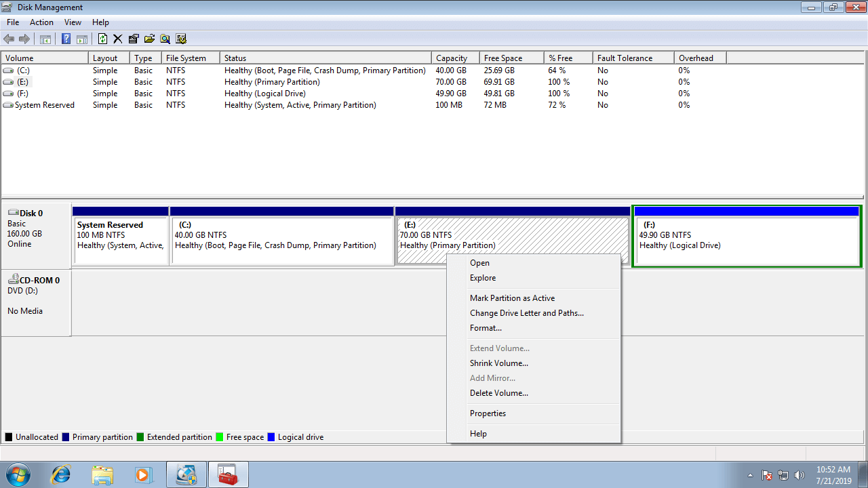
Task: Click the Delete X toolbar icon
Action: click(117, 39)
